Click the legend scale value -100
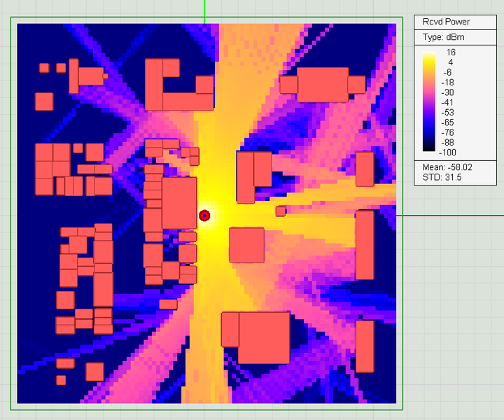The image size is (504, 420). [x=447, y=153]
